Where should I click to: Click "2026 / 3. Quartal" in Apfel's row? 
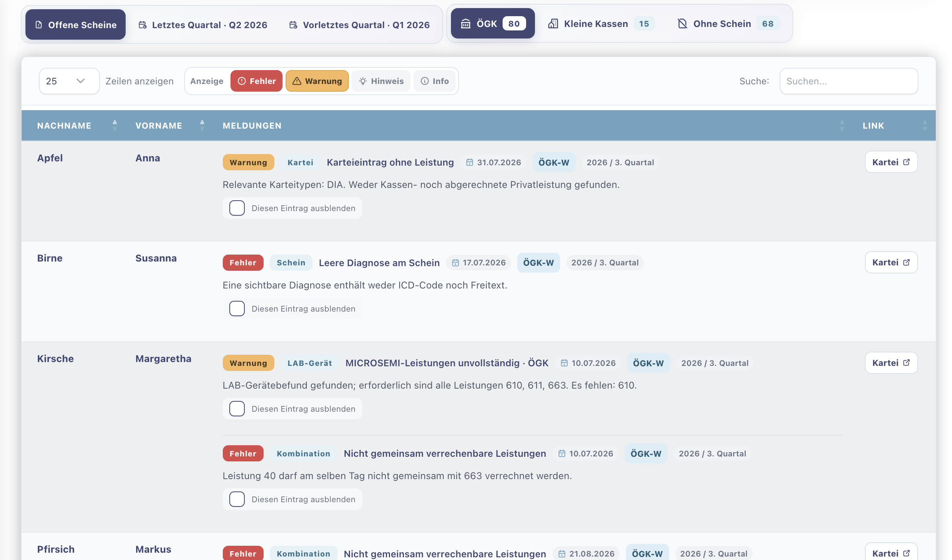click(x=620, y=162)
